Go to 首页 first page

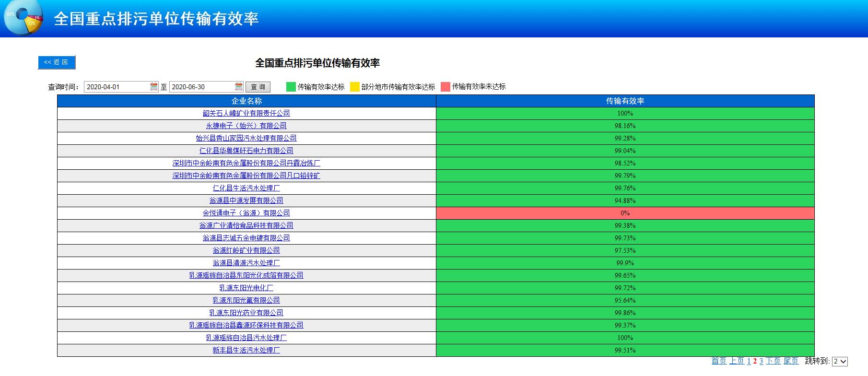719,361
